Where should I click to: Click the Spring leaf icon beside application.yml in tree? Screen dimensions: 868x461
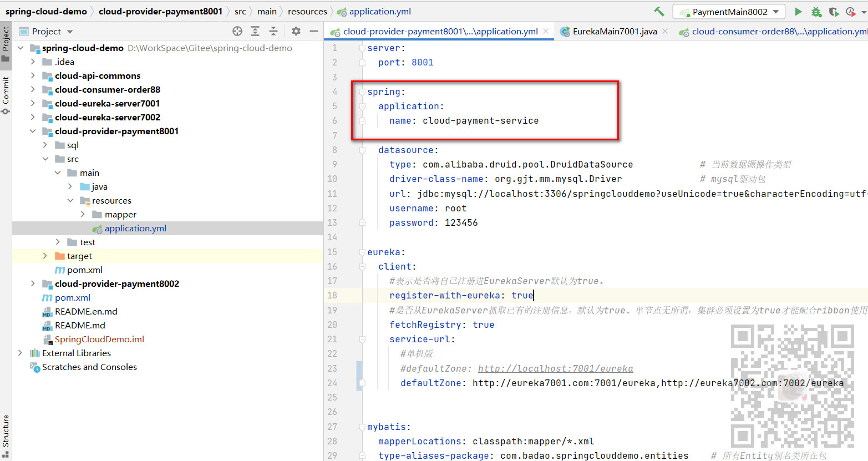[97, 229]
